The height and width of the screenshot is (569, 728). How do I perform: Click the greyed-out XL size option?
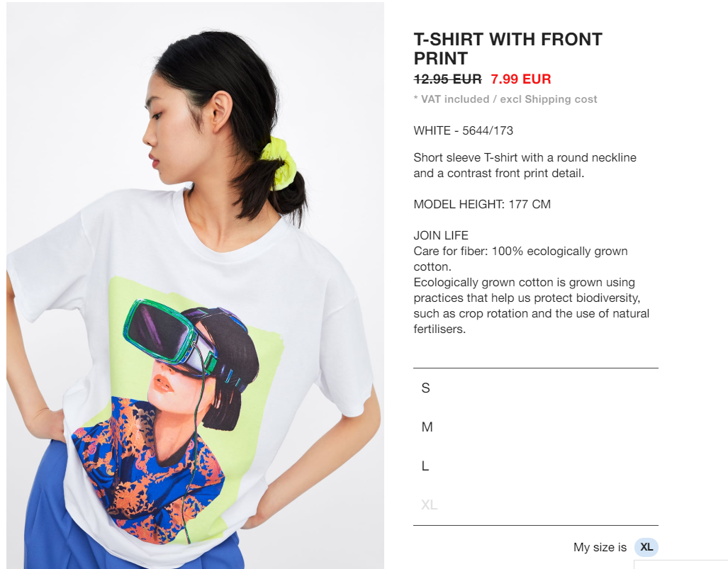(x=535, y=505)
